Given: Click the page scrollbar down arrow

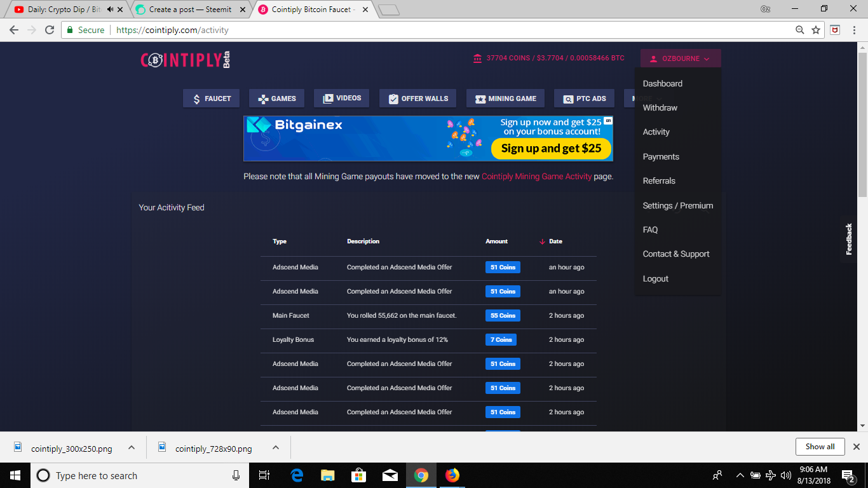Looking at the screenshot, I should (x=862, y=426).
